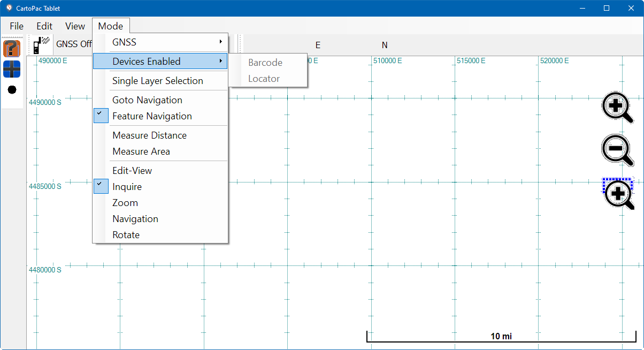
Task: Zoom in with the plus magnifier
Action: pos(617,108)
